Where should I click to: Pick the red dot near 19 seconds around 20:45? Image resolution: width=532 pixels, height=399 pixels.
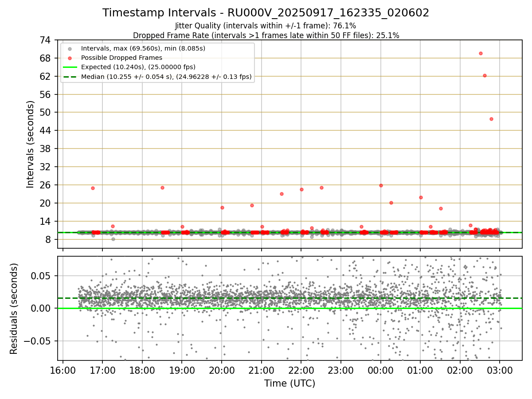click(x=252, y=205)
